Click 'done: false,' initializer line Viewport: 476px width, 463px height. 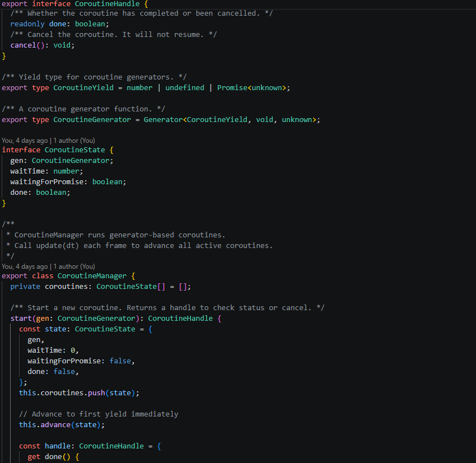(x=53, y=371)
